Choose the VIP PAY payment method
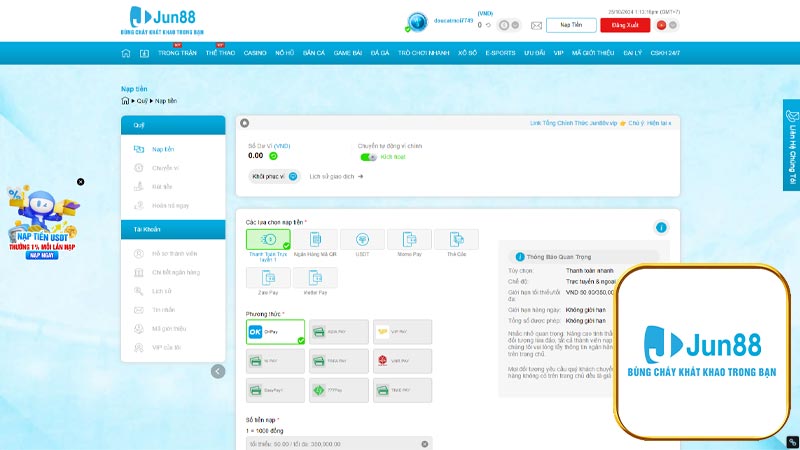 [x=403, y=332]
